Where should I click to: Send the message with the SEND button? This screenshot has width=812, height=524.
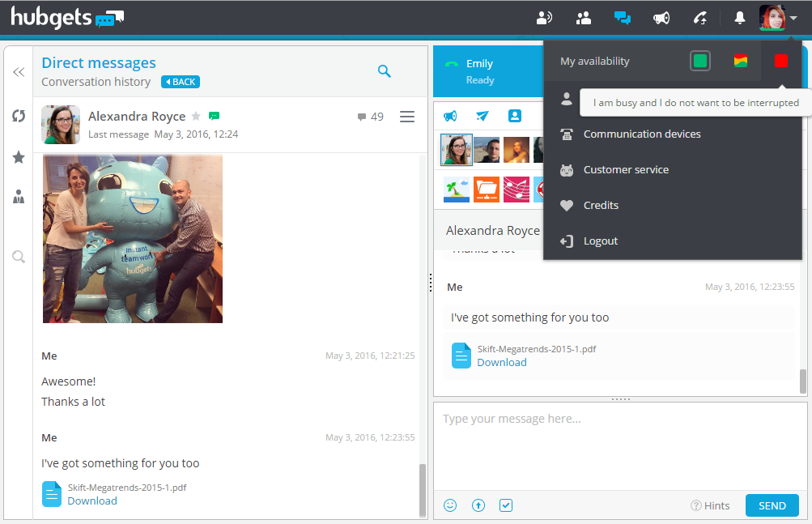pos(772,506)
